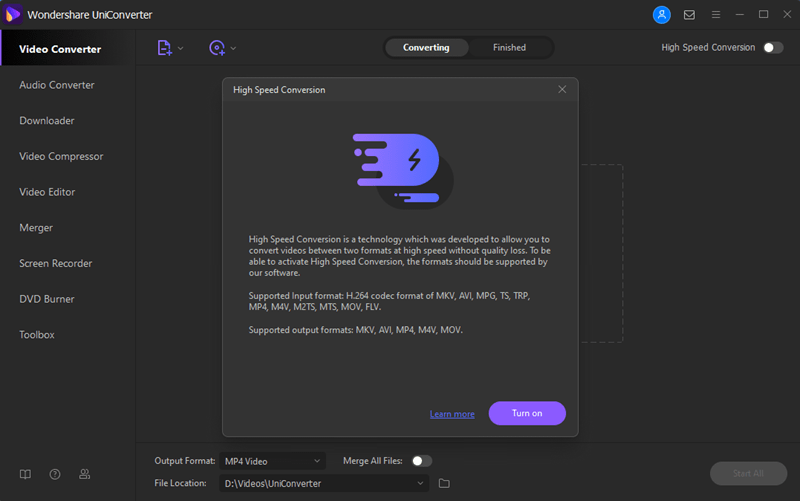
Task: Click the Output Format label
Action: point(185,461)
